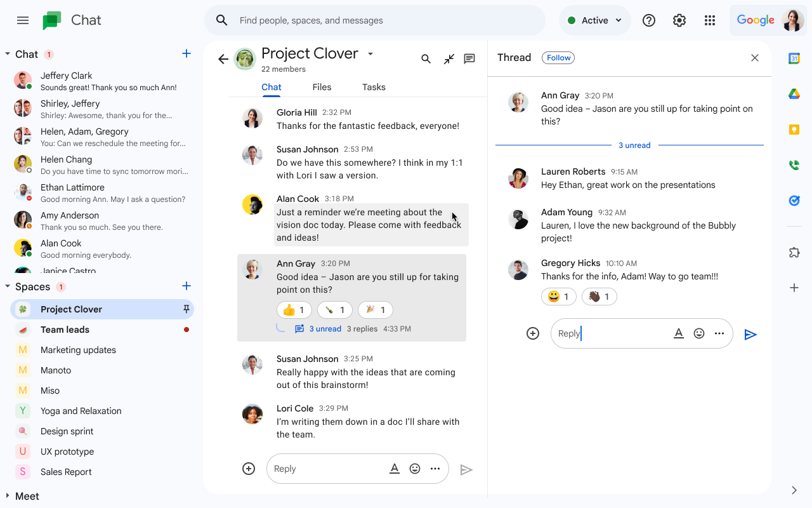Open the Active status dropdown
The width and height of the screenshot is (812, 508).
pyautogui.click(x=595, y=20)
